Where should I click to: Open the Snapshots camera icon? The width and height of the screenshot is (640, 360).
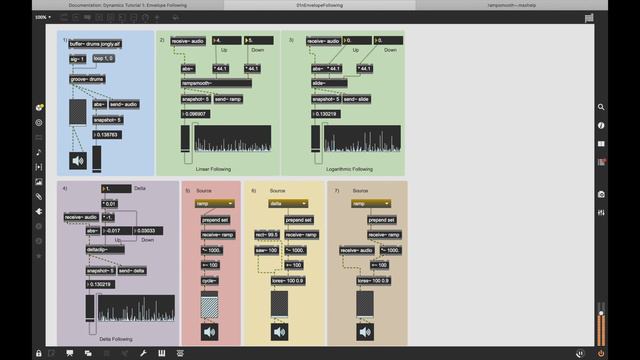pyautogui.click(x=601, y=194)
